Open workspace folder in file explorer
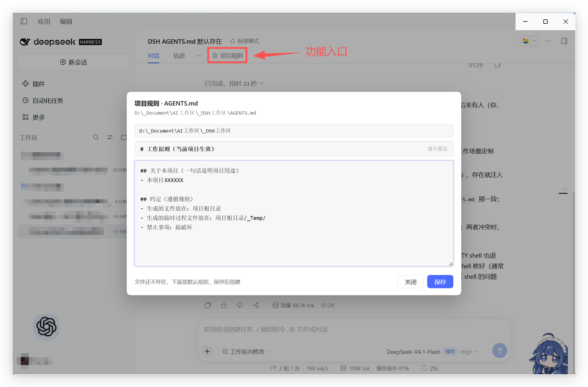588x387 pixels. [526, 41]
